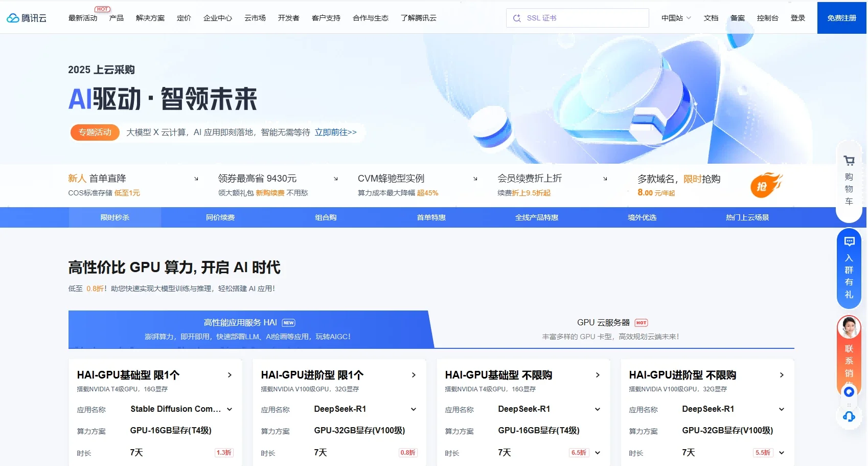
Task: Focus the SSL 证书 search field
Action: tap(583, 18)
